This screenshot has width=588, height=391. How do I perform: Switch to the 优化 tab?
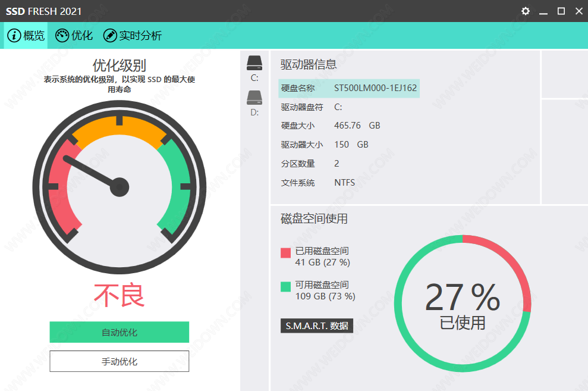pos(81,36)
